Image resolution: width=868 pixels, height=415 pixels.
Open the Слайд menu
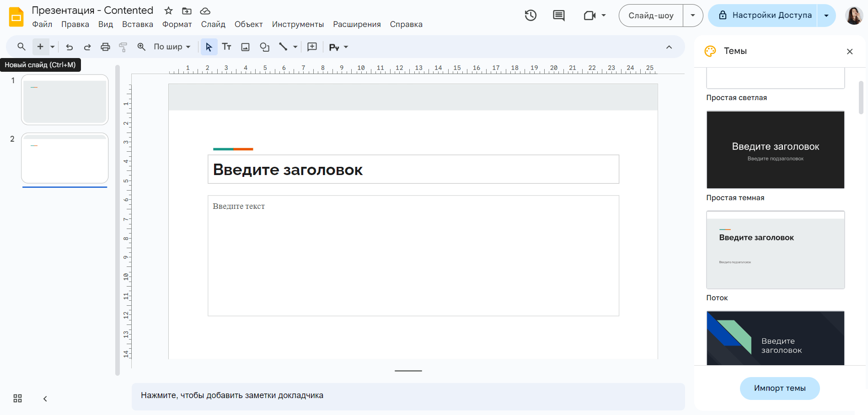[213, 24]
